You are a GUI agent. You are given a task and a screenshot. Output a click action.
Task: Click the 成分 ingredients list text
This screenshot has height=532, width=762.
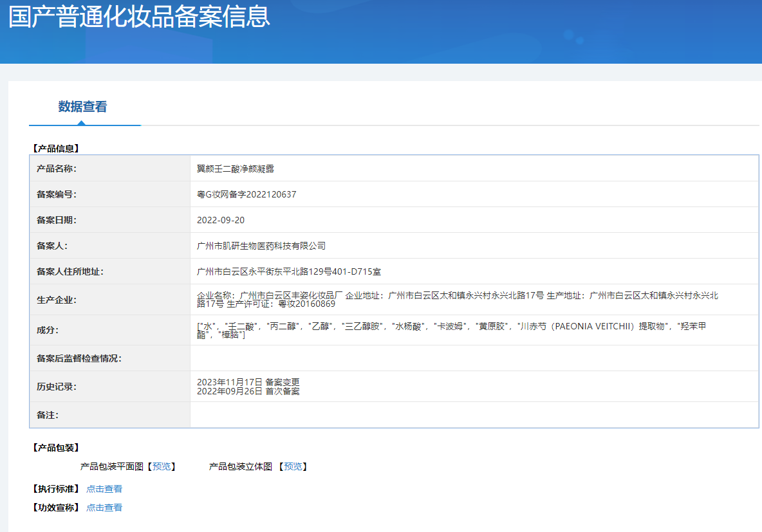coord(451,330)
